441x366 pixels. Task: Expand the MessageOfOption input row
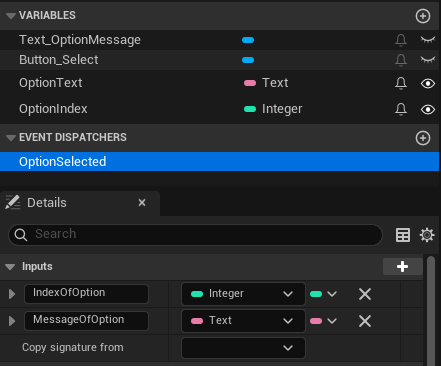pos(12,321)
